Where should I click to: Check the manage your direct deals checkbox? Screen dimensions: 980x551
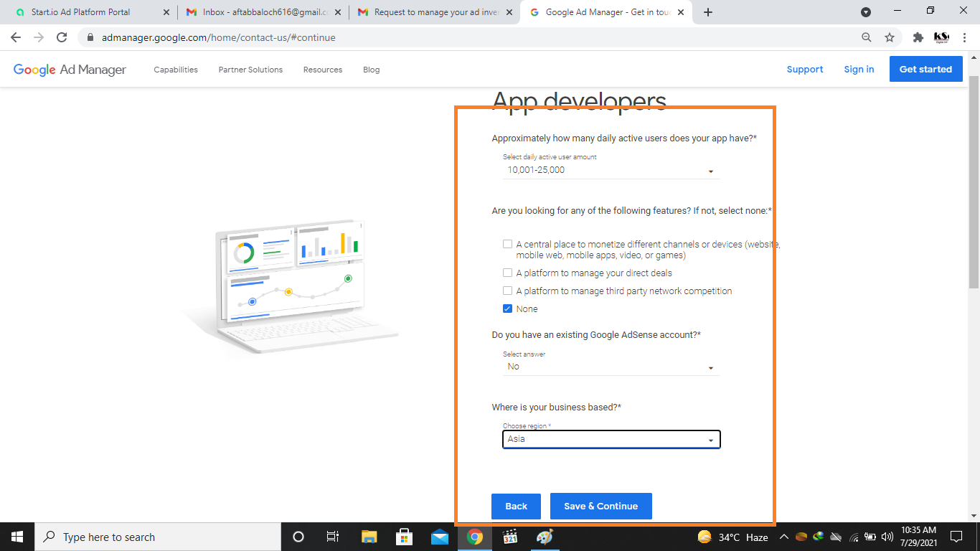pyautogui.click(x=507, y=273)
